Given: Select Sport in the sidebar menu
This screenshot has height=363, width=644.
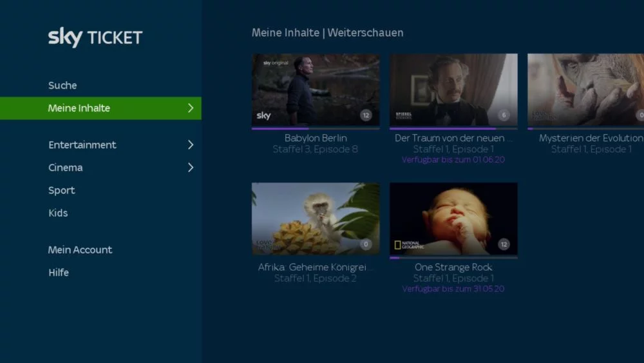Looking at the screenshot, I should tap(62, 190).
